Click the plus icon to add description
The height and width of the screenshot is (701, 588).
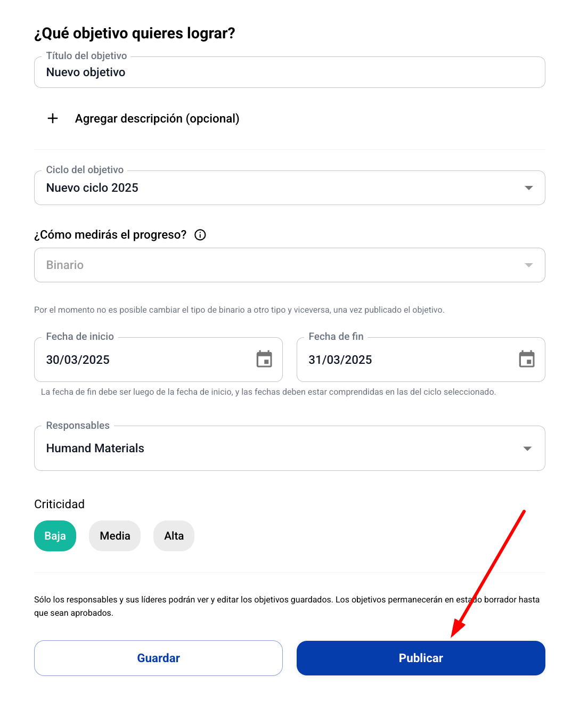53,118
